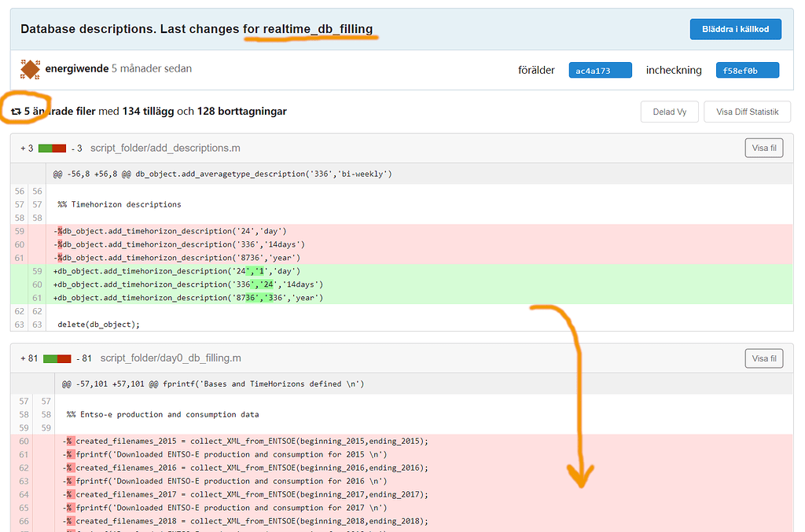Click the changed-files compare arrows icon
The width and height of the screenshot is (805, 532).
[15, 112]
